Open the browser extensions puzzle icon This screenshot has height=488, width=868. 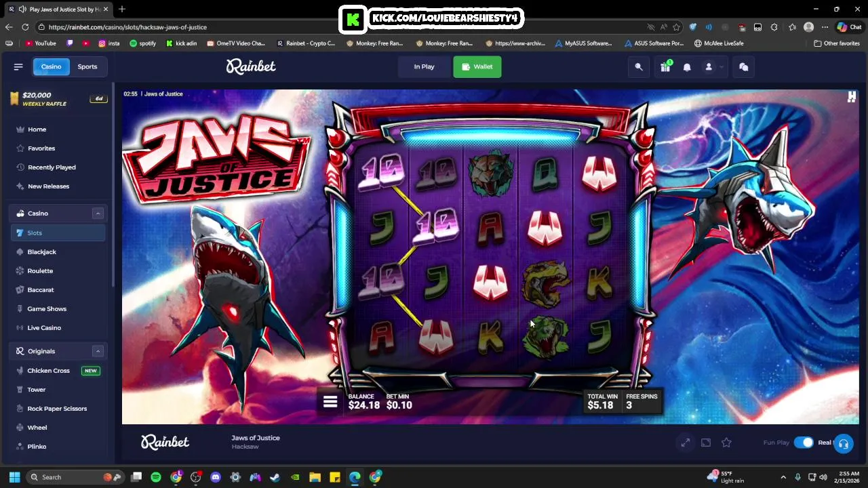tap(774, 27)
